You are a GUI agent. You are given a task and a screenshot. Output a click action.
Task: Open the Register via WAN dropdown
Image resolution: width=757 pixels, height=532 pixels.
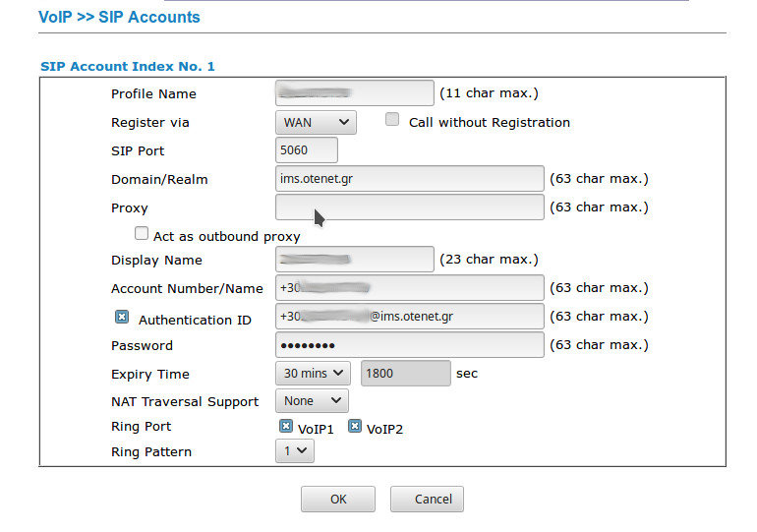(x=315, y=123)
